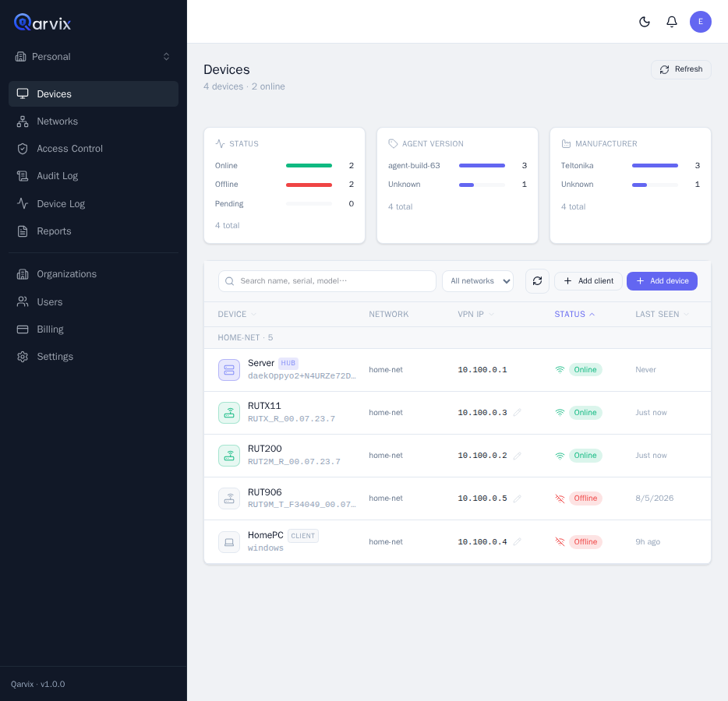Viewport: 728px width, 701px height.
Task: Edit the VPN IP 10.100.0.2 pencil
Action: coord(518,456)
